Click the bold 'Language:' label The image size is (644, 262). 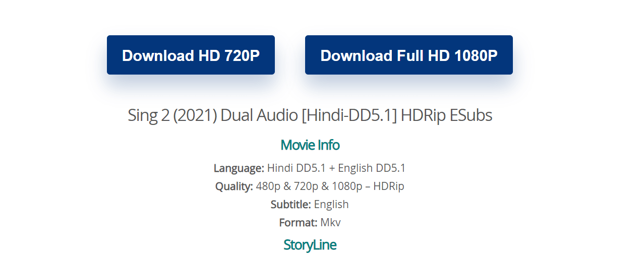(239, 168)
